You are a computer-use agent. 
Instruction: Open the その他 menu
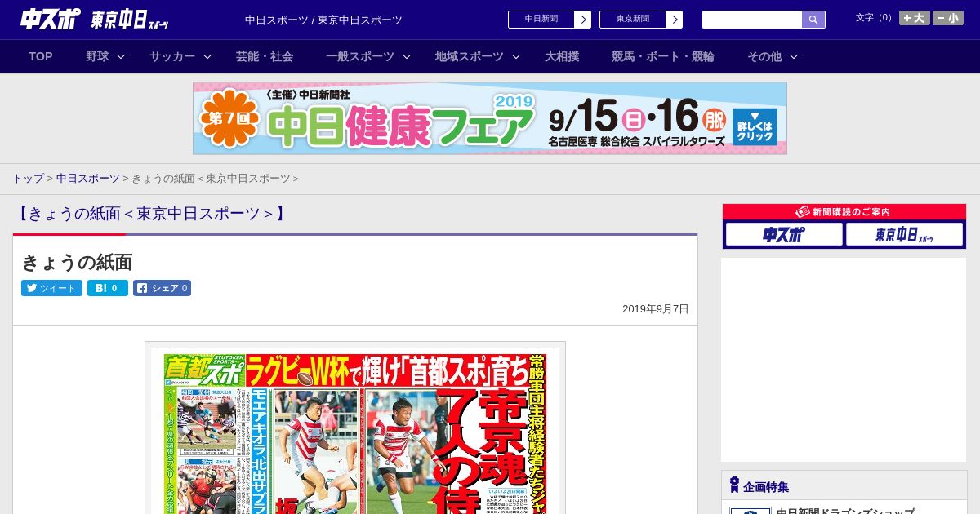tap(764, 56)
